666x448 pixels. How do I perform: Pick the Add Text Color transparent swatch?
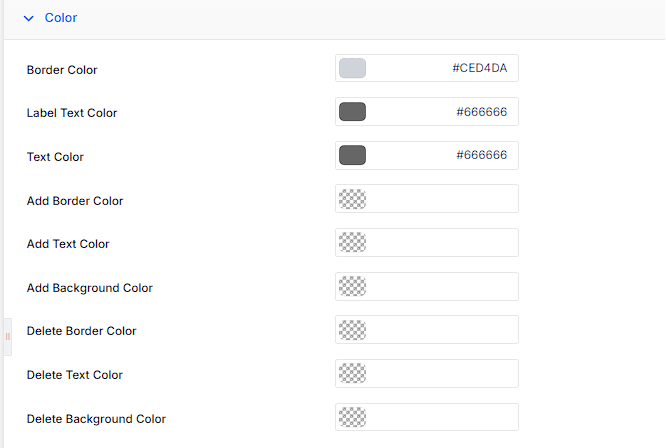(352, 242)
